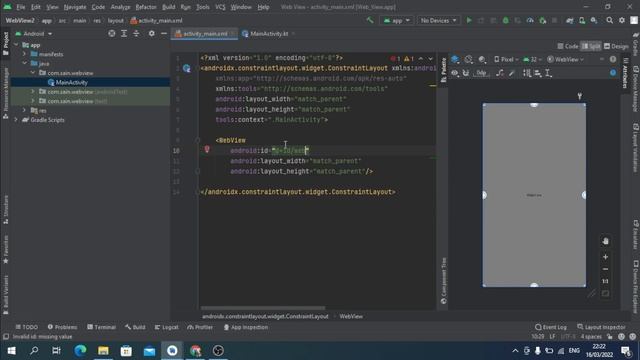Click Zoom to Fit Screen icon
This screenshot has height=360, width=640.
(x=605, y=293)
